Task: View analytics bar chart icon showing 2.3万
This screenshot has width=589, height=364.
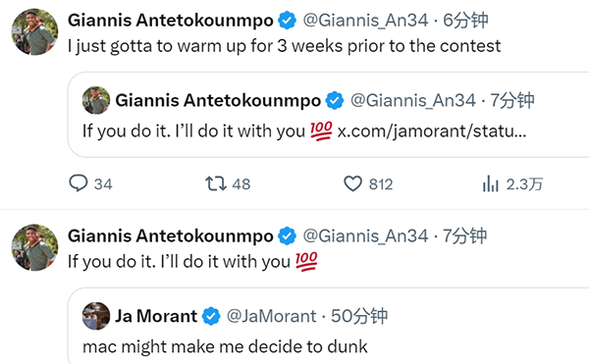Action: [490, 183]
